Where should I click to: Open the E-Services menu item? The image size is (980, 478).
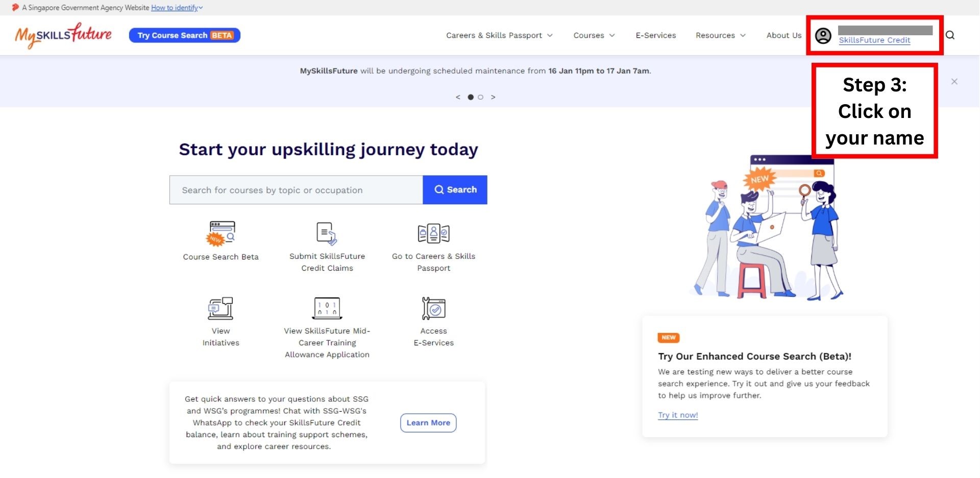[x=655, y=35]
